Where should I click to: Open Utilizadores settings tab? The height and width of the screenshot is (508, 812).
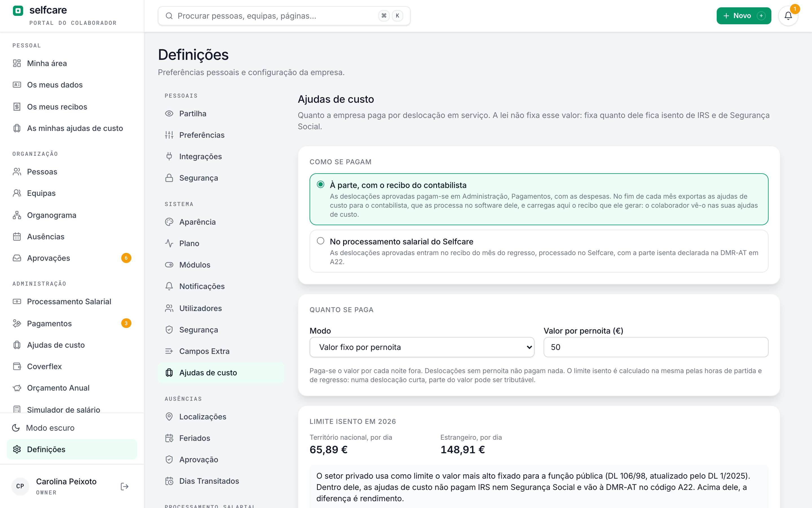(221, 308)
